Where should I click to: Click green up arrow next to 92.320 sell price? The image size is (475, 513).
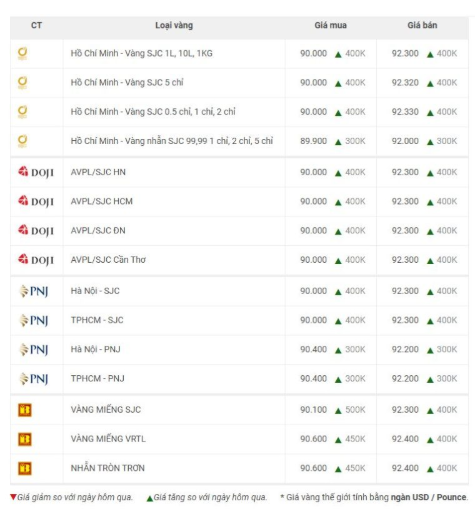[430, 84]
